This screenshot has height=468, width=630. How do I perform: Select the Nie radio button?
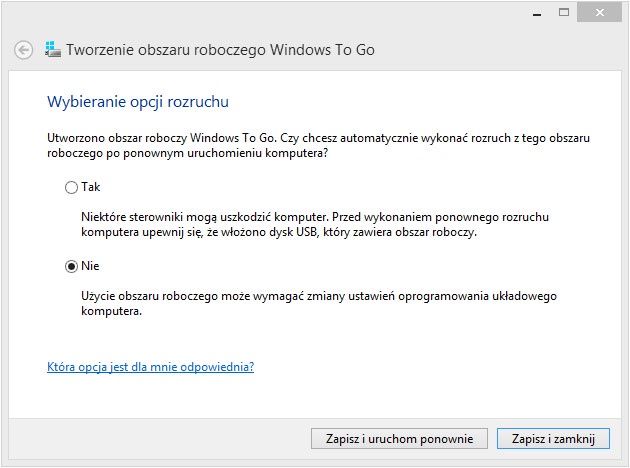click(71, 266)
